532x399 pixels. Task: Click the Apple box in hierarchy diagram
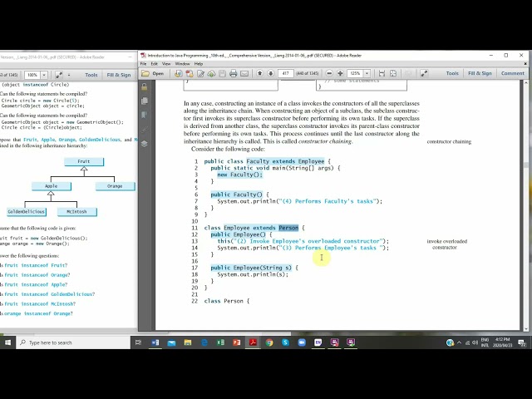[52, 186]
